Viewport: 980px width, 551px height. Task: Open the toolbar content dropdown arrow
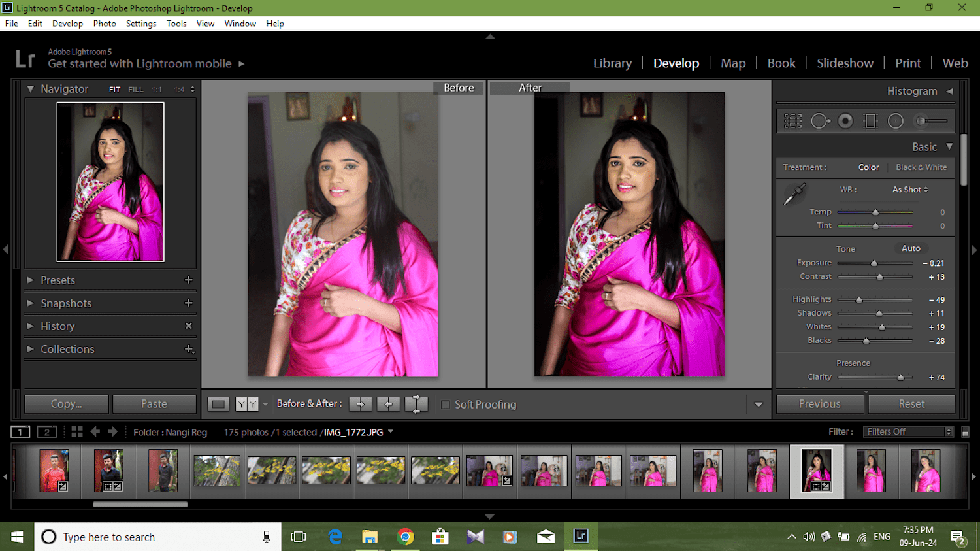click(x=759, y=405)
